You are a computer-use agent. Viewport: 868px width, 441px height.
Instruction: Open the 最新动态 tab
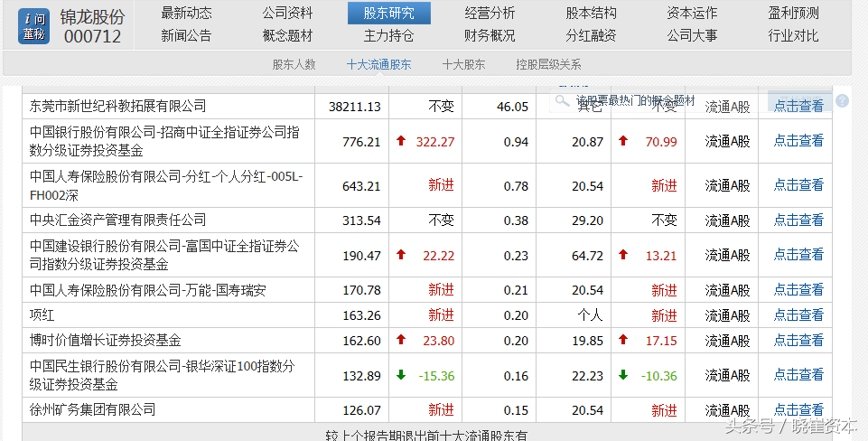(x=186, y=14)
